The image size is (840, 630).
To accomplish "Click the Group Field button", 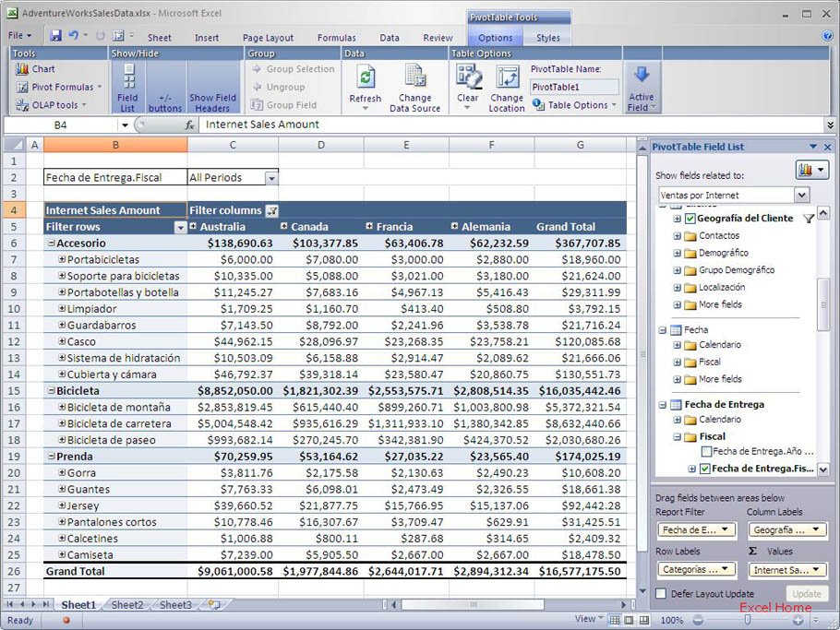I will coord(284,105).
